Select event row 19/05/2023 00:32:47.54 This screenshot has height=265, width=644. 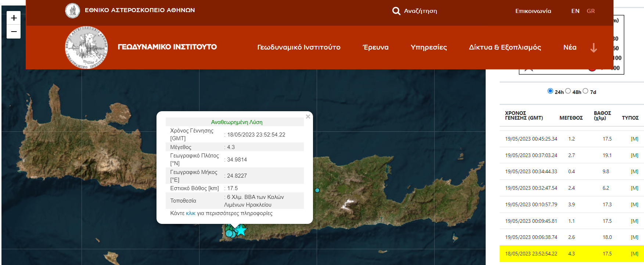coord(572,188)
